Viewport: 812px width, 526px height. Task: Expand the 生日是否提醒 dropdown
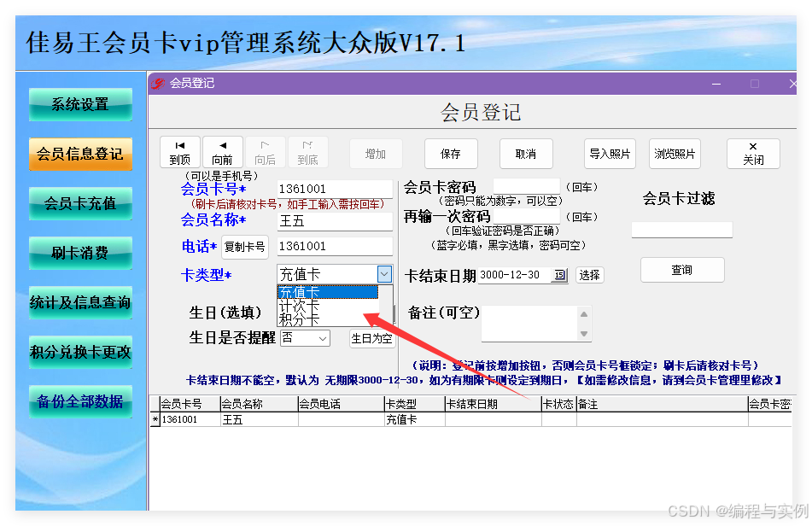323,339
